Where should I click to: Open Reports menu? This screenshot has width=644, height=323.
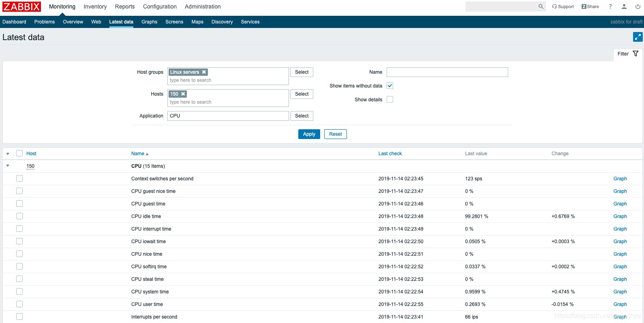[125, 6]
